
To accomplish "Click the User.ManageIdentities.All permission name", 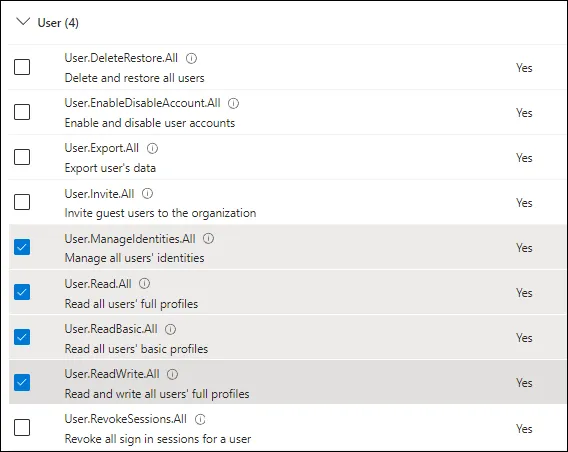I will pos(130,239).
